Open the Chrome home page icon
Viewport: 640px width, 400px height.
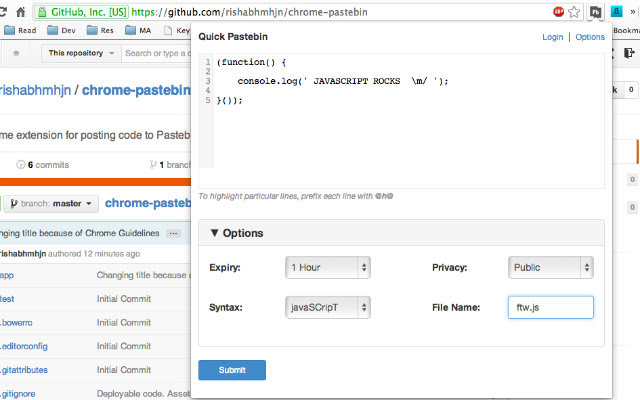(x=20, y=12)
